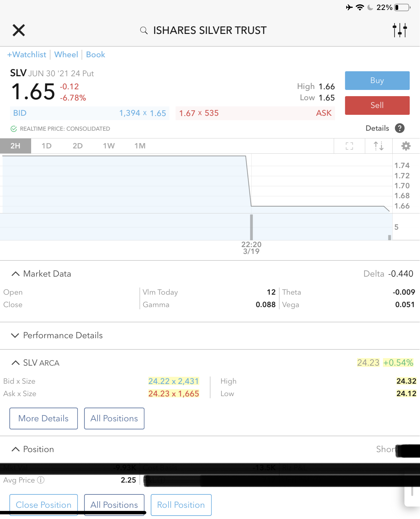Viewport: 420px width, 519px height.
Task: Open All Positions in Position section
Action: click(114, 505)
